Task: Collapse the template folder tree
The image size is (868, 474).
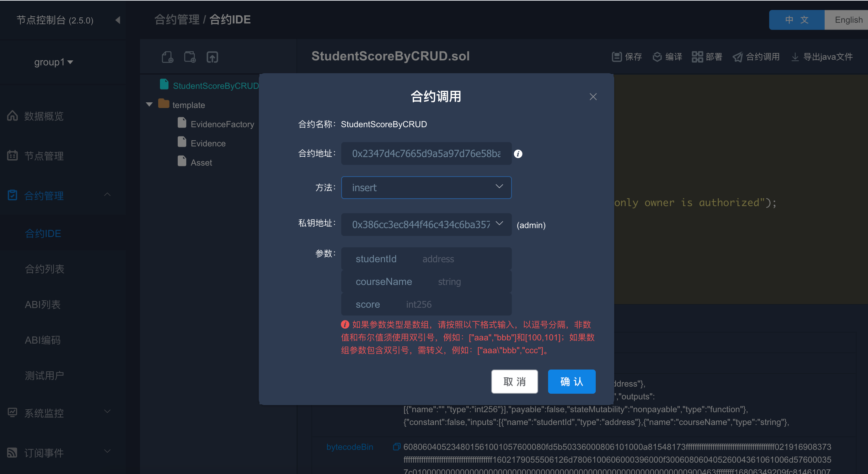Action: 149,104
